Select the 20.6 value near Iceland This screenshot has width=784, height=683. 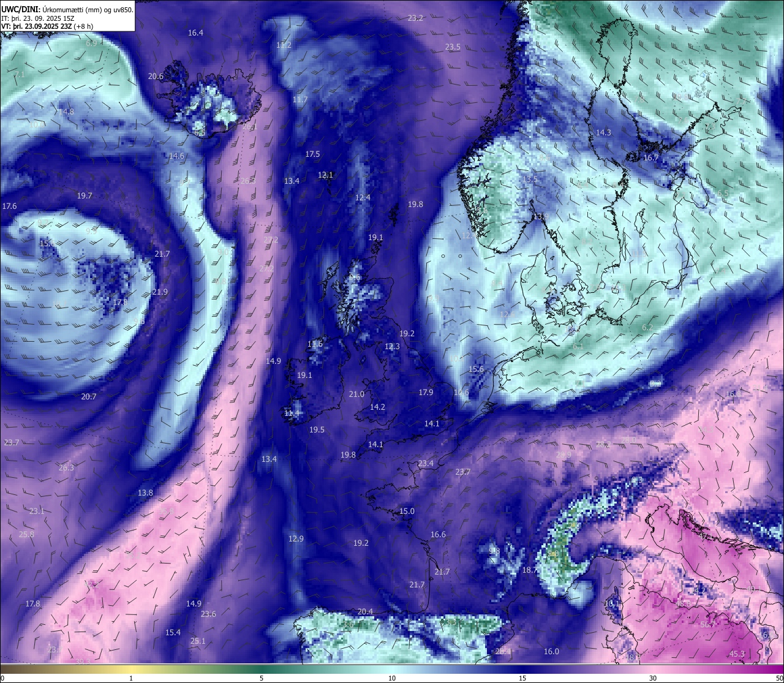click(156, 77)
